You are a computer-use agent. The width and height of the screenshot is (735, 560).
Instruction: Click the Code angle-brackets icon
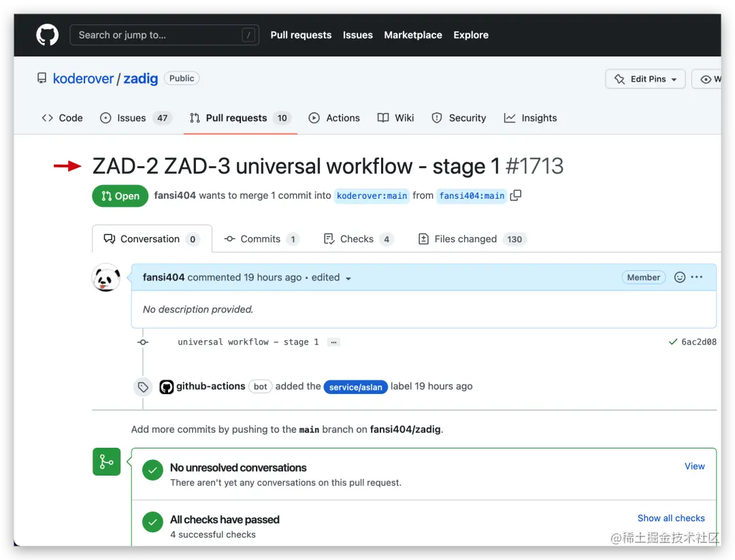coord(48,118)
